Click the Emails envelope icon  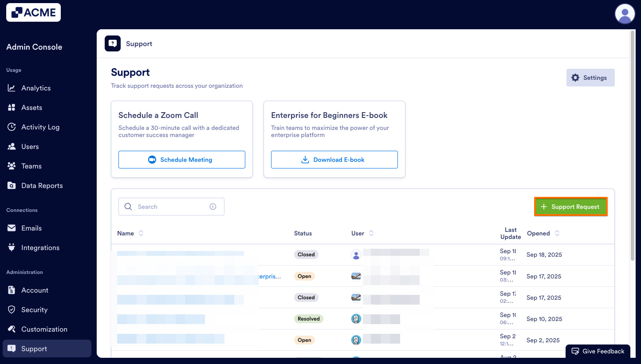coord(12,228)
